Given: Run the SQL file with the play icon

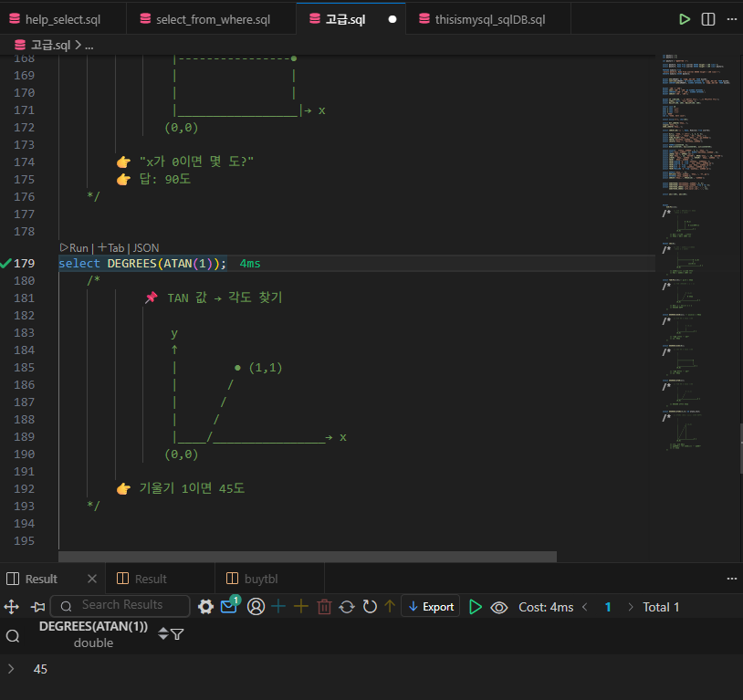Looking at the screenshot, I should pos(685,19).
